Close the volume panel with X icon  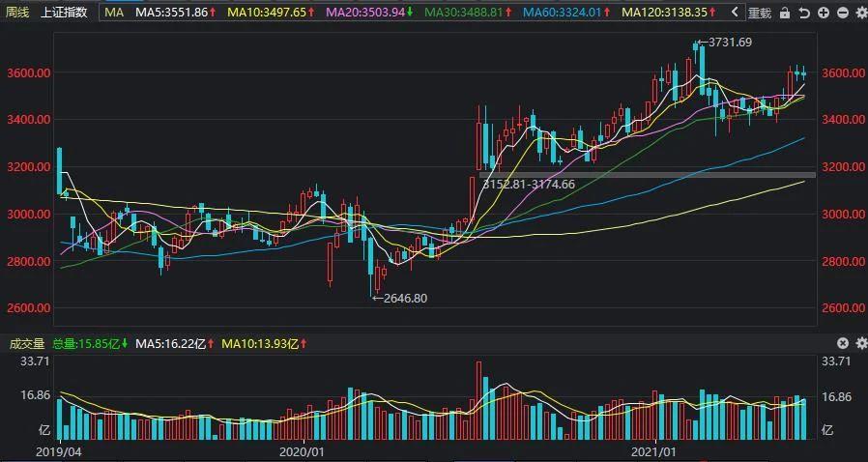pyautogui.click(x=843, y=343)
